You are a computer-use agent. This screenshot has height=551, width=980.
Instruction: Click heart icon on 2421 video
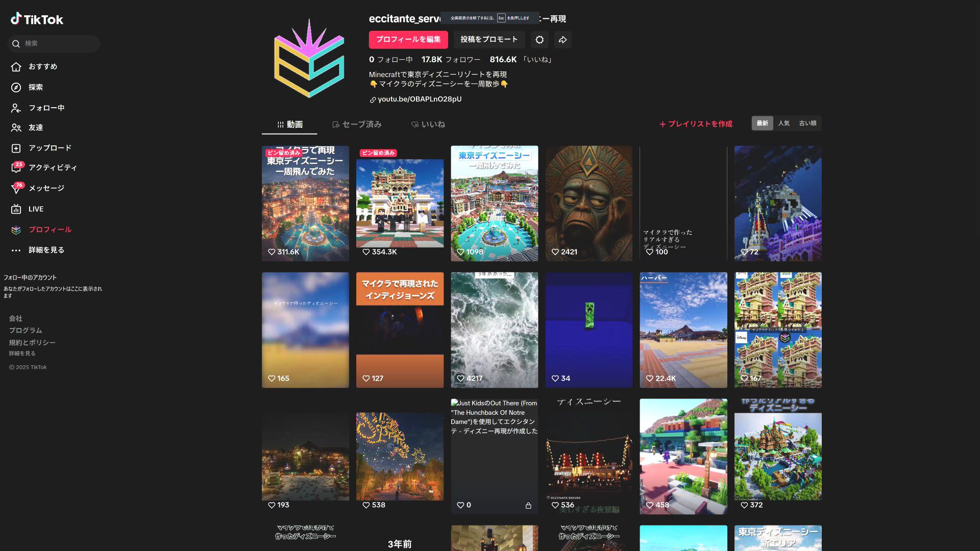[555, 252]
